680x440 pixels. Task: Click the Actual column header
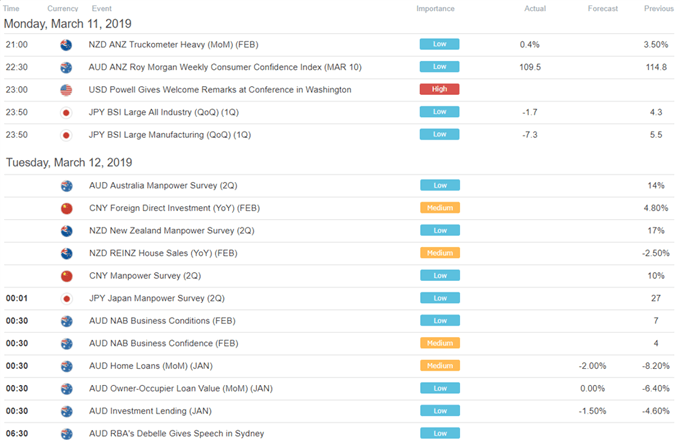(x=535, y=8)
